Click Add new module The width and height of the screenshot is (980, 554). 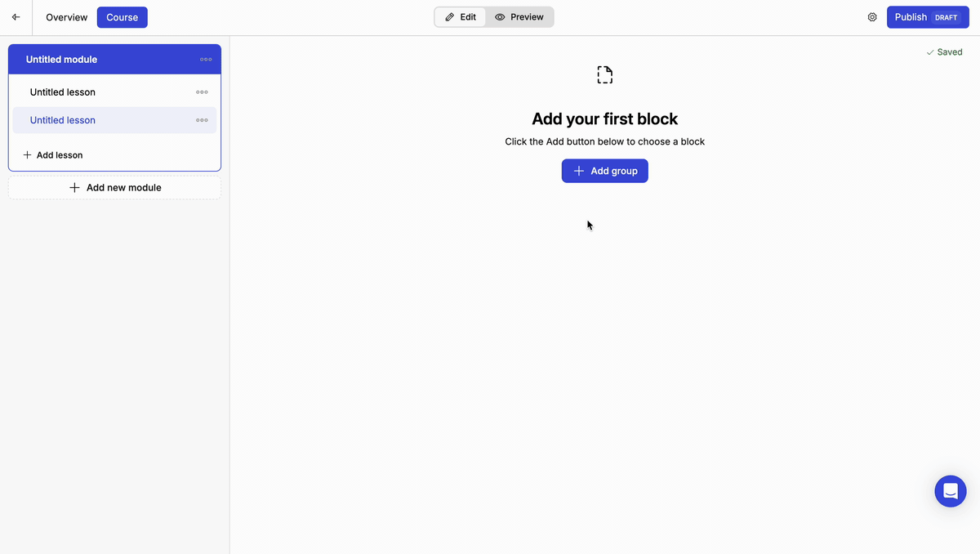pyautogui.click(x=114, y=188)
